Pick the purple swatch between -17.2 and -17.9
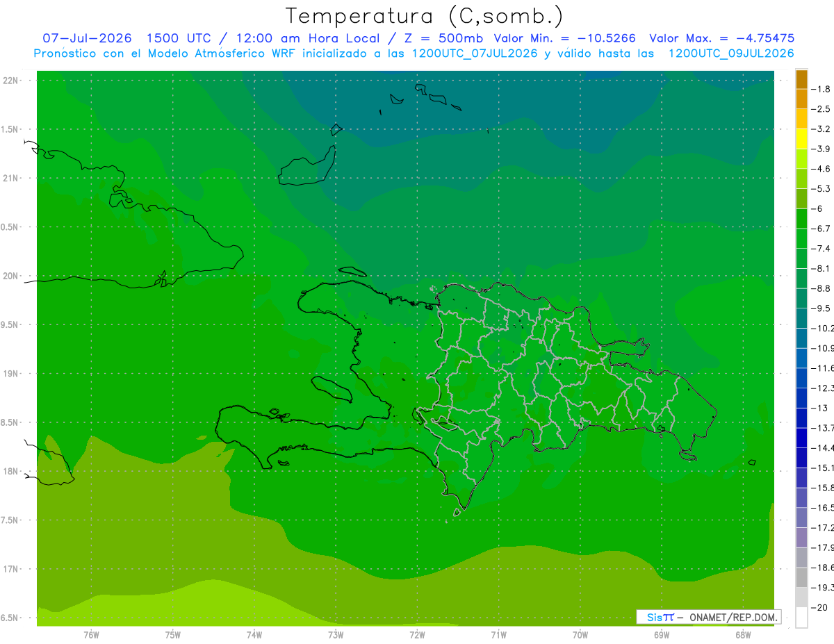 (x=801, y=538)
